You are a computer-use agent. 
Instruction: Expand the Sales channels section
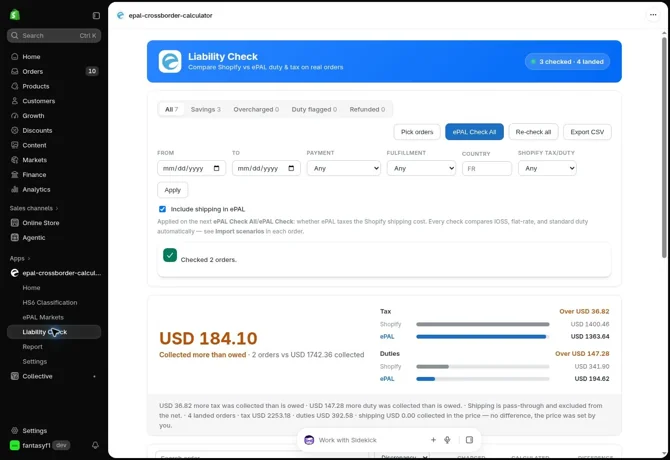(34, 208)
